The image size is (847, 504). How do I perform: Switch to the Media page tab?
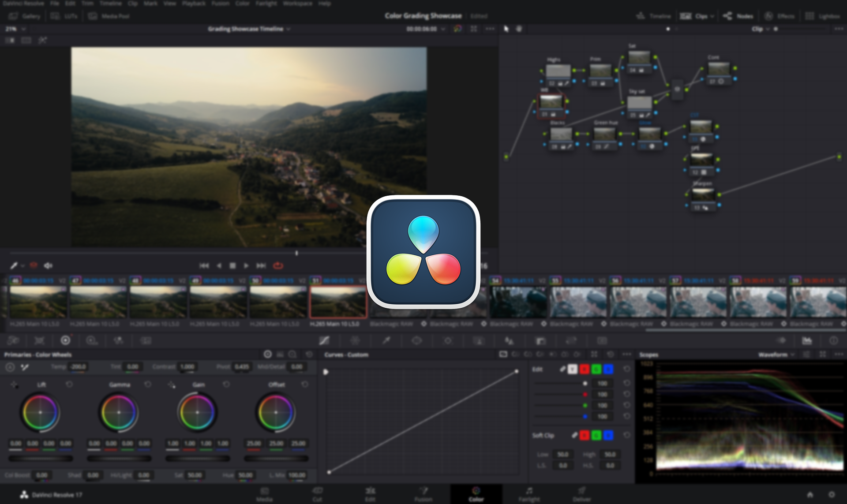point(264,494)
